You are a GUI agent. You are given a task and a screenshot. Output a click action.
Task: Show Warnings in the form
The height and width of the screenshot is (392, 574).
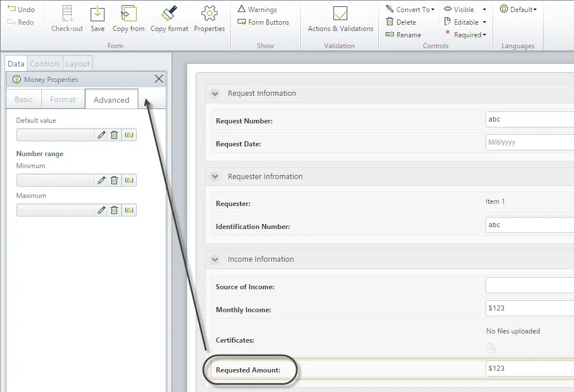pos(257,9)
